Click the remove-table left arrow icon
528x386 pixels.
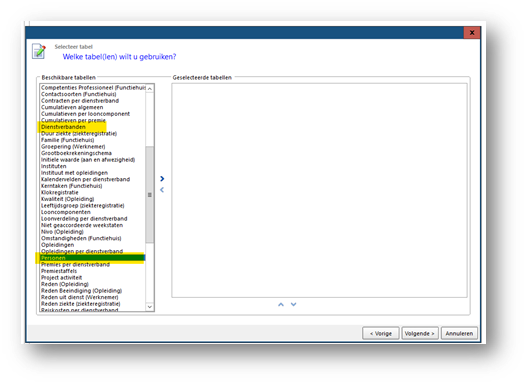tap(162, 190)
